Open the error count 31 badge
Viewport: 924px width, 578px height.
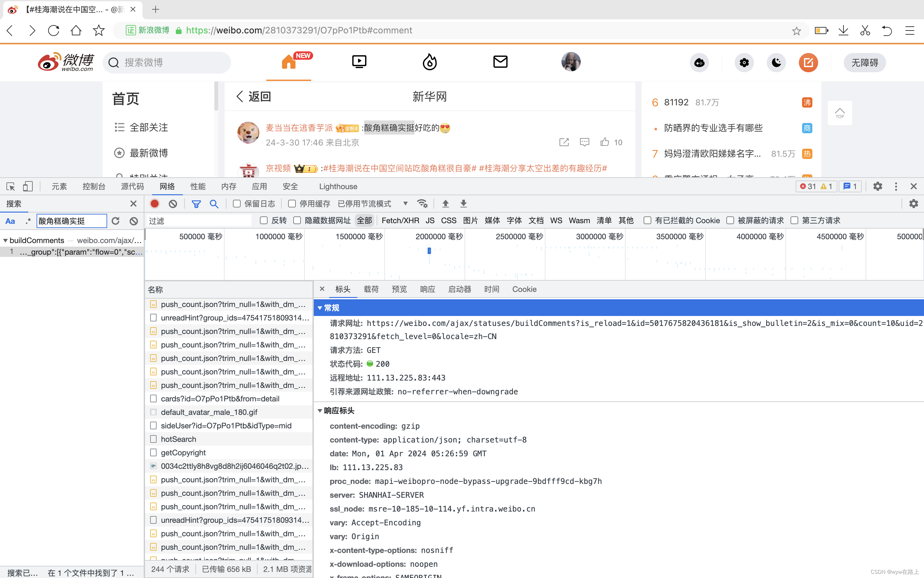[808, 187]
